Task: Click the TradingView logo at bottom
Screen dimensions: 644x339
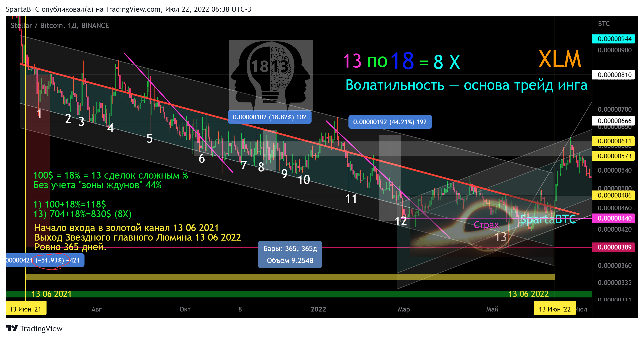Action: 34,329
